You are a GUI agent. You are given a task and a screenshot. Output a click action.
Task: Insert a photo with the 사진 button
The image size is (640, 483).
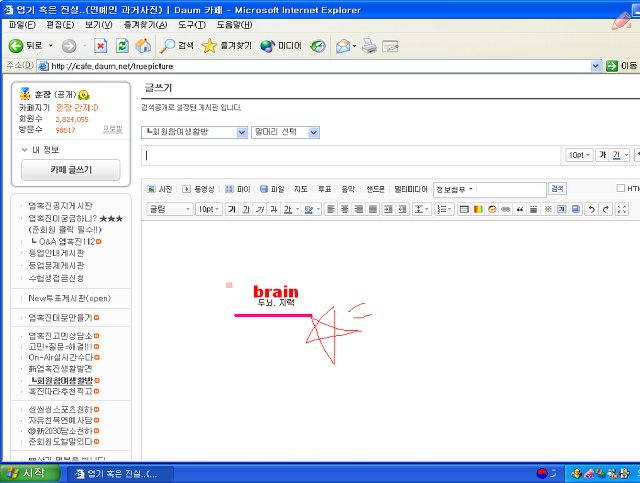tap(160, 189)
